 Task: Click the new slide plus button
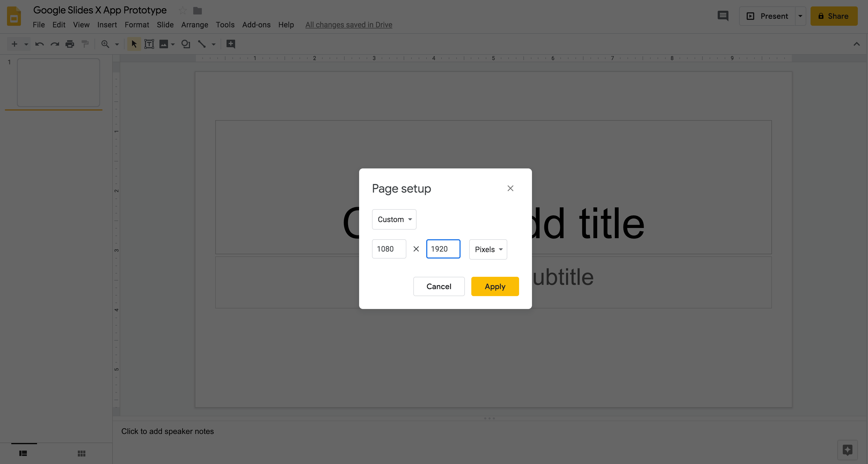(14, 44)
